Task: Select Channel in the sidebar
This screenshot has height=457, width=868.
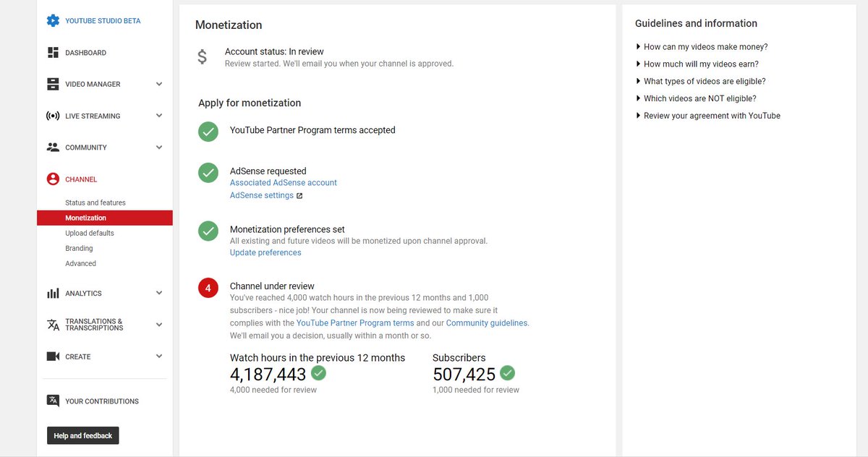Action: (x=81, y=179)
